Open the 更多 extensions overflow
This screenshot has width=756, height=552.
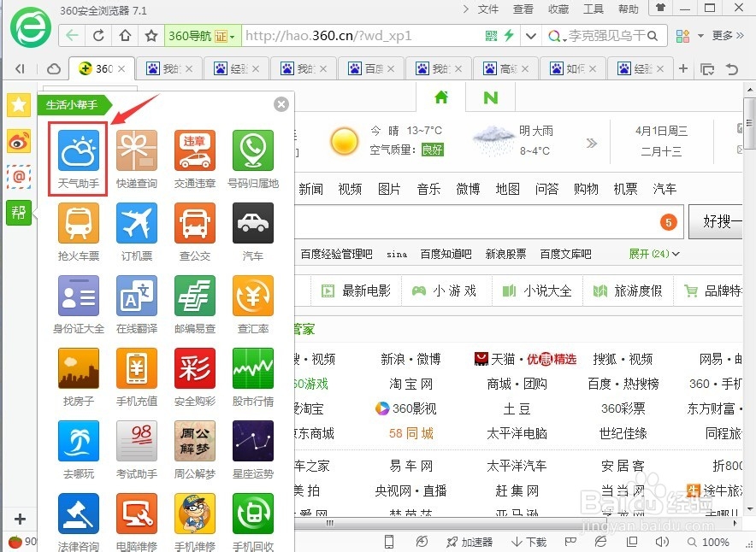(727, 36)
